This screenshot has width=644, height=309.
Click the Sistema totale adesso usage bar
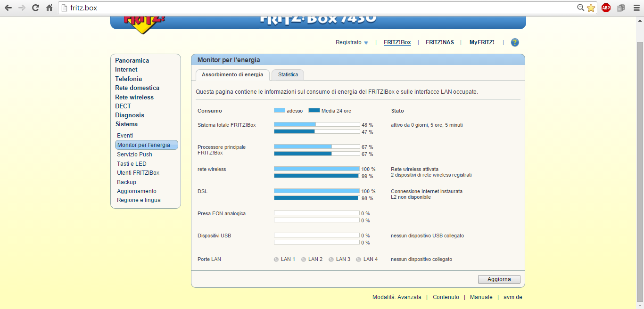click(316, 125)
